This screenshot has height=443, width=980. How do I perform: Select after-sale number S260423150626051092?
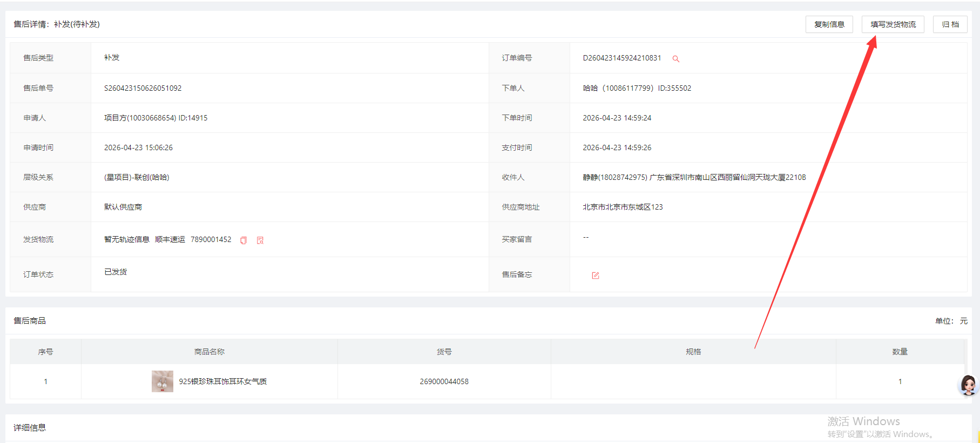pos(143,88)
